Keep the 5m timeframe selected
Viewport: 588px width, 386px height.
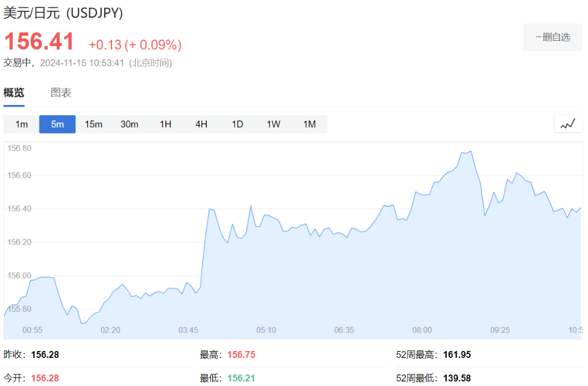coord(57,124)
